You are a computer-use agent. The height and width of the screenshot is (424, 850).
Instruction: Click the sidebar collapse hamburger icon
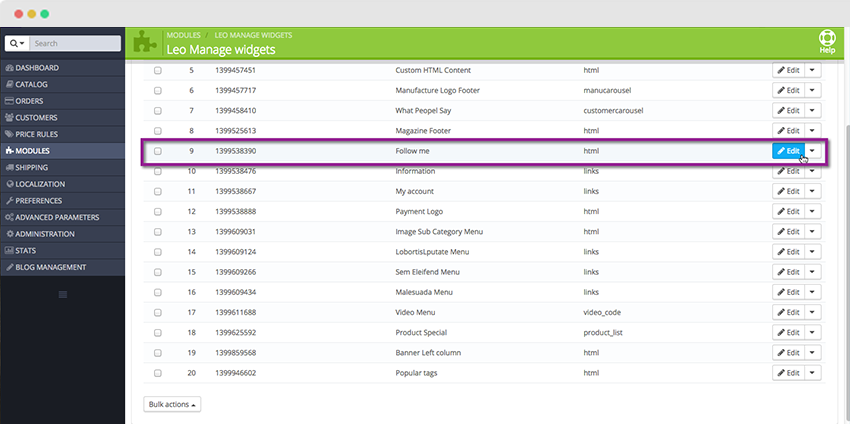[62, 294]
